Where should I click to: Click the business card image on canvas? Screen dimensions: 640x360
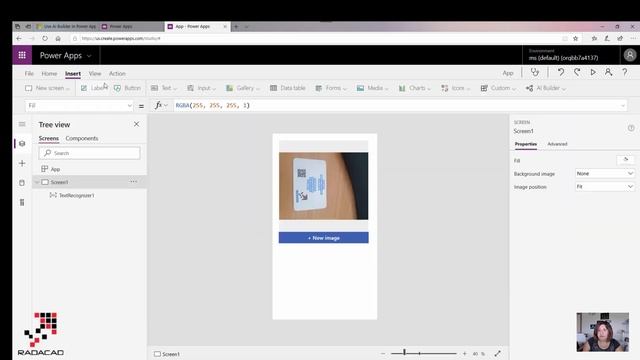pos(324,186)
